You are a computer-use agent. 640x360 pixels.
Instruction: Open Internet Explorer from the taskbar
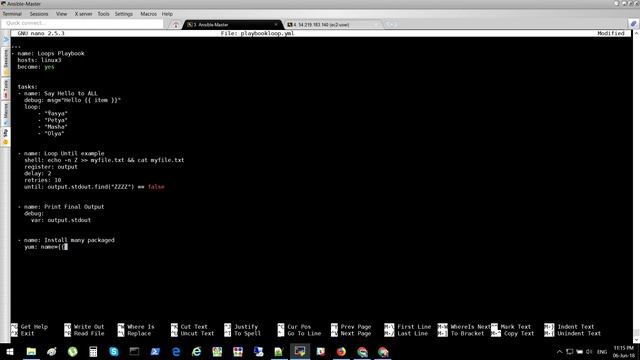pyautogui.click(x=196, y=352)
